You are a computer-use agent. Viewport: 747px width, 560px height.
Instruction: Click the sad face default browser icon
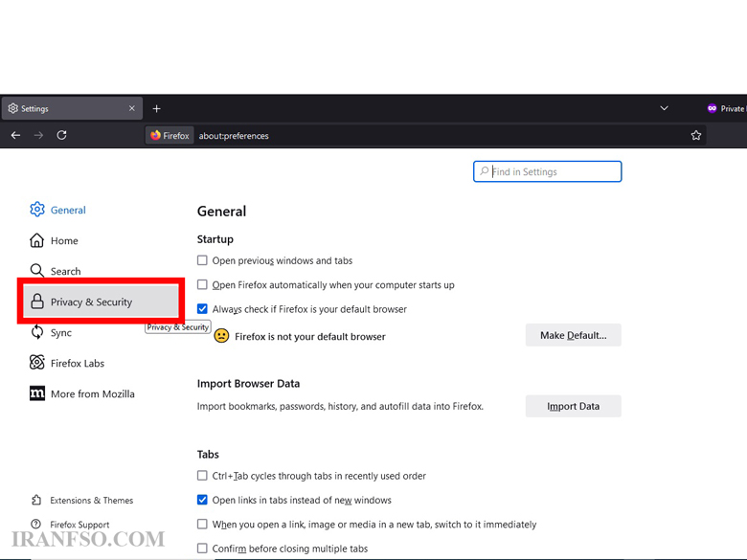(x=221, y=336)
